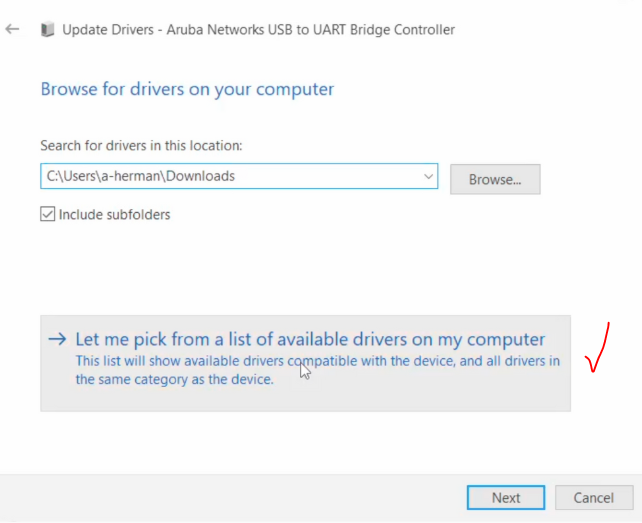Click the description text under Let me pick
This screenshot has width=642, height=523.
318,361
